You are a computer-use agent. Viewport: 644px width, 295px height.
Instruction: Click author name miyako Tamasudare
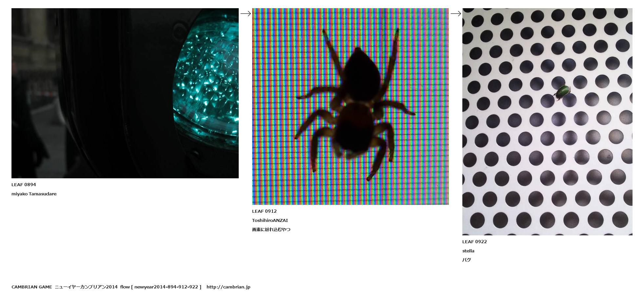click(34, 194)
